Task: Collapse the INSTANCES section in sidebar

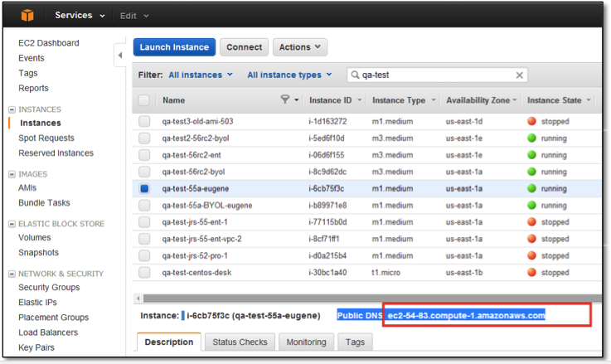Action: click(x=12, y=109)
